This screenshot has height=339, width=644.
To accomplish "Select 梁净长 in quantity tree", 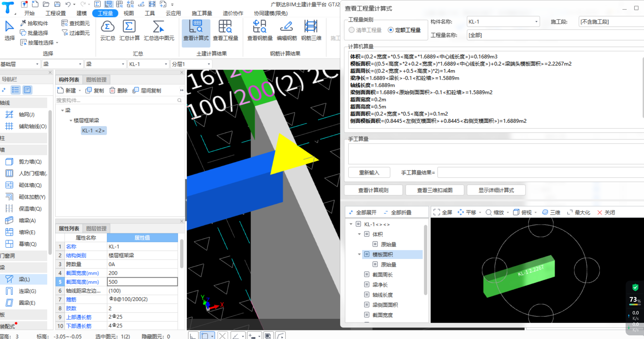I will click(x=380, y=285).
